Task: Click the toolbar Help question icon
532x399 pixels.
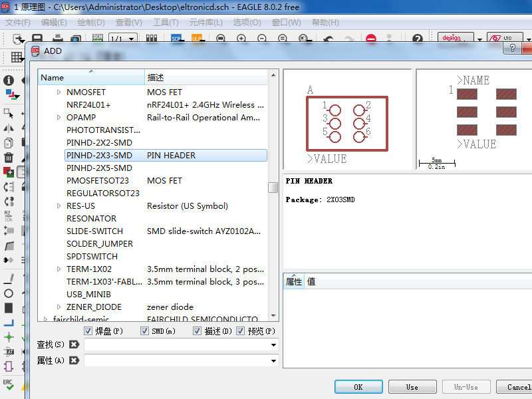Action: [418, 39]
